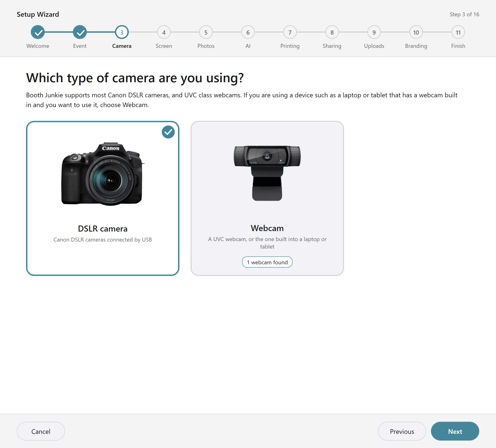Click the 'Sharing' step label

pyautogui.click(x=332, y=46)
